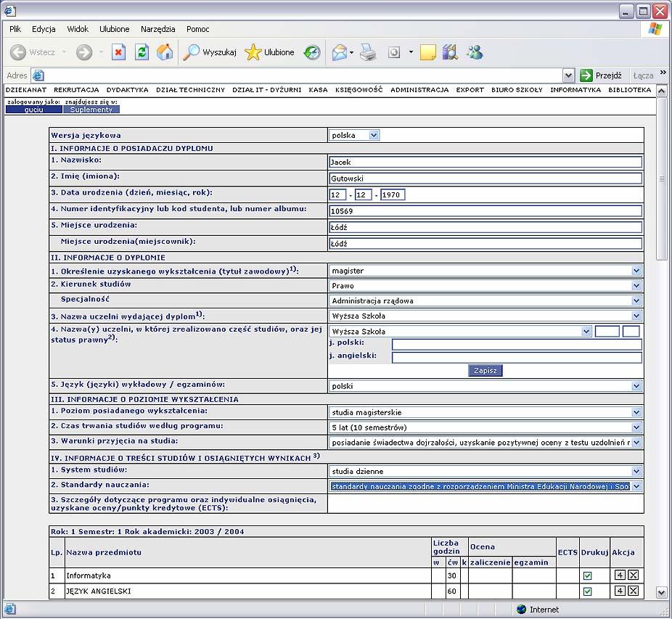
Task: Open the Mail envelope icon
Action: tap(340, 53)
